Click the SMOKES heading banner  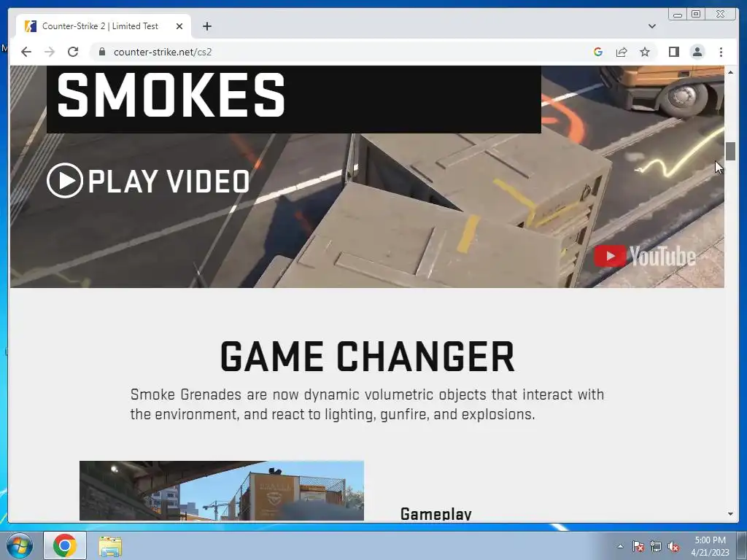pyautogui.click(x=293, y=99)
